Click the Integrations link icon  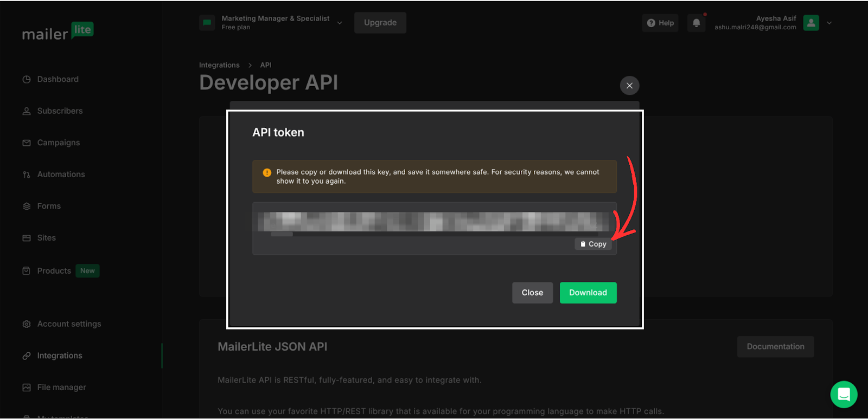[27, 356]
